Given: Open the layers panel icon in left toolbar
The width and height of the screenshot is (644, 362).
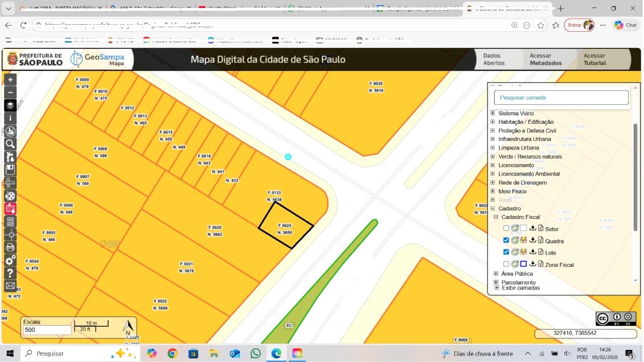Looking at the screenshot, I should click(x=10, y=106).
